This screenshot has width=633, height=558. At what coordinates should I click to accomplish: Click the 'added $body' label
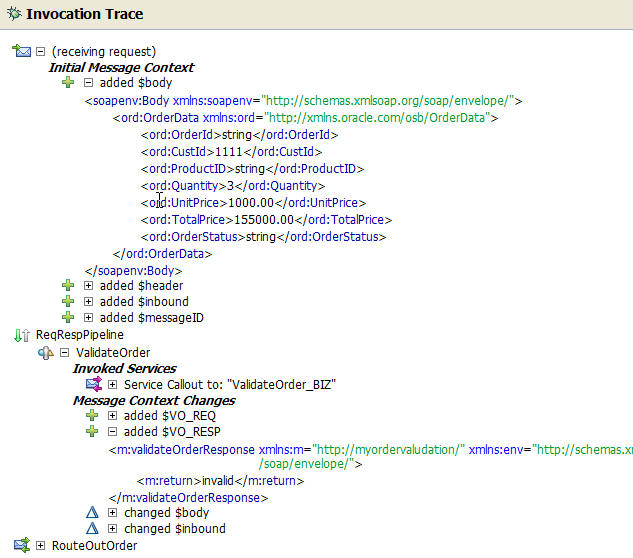pos(136,83)
